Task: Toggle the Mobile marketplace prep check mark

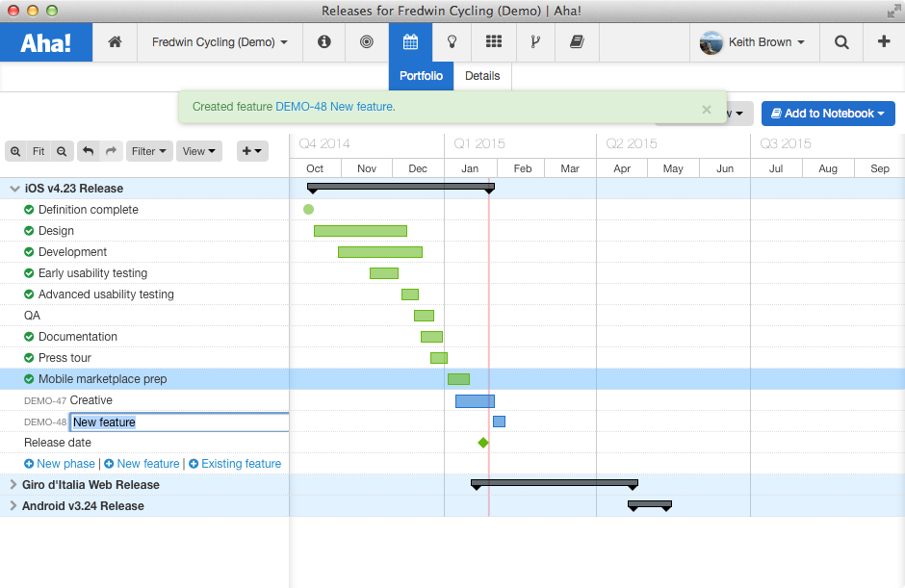Action: (x=29, y=379)
